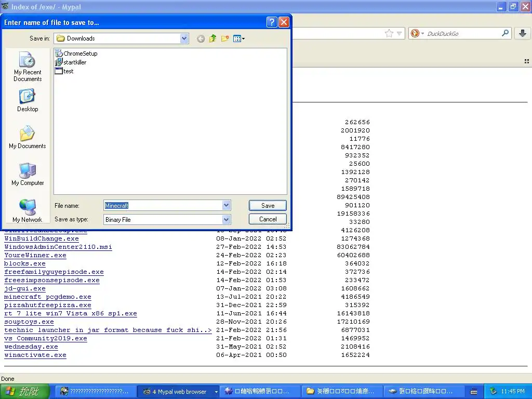Click the File name input field
The image size is (532, 399).
(163, 205)
